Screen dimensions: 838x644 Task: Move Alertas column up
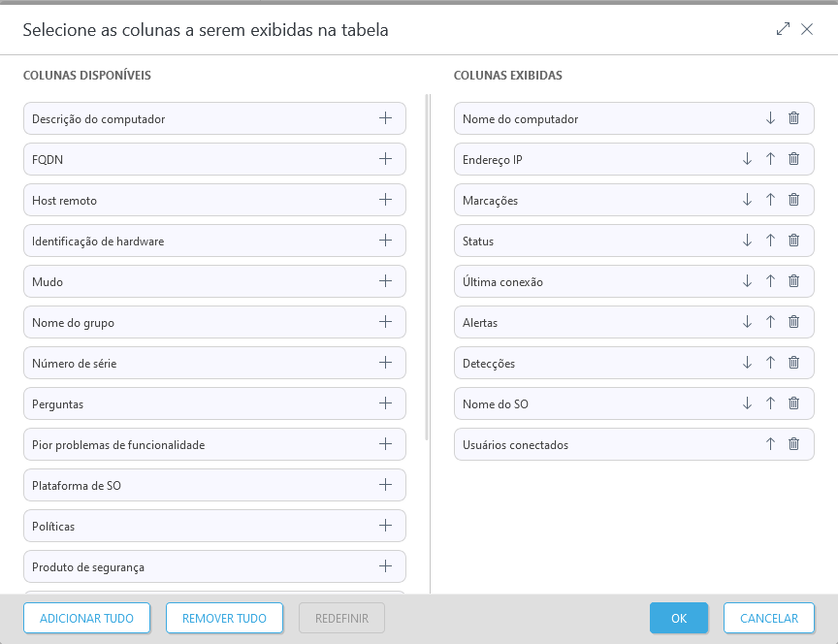click(770, 322)
